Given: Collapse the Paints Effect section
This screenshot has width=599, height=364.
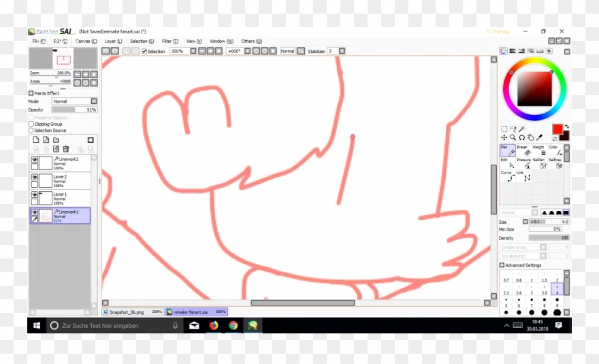Looking at the screenshot, I should tap(31, 93).
